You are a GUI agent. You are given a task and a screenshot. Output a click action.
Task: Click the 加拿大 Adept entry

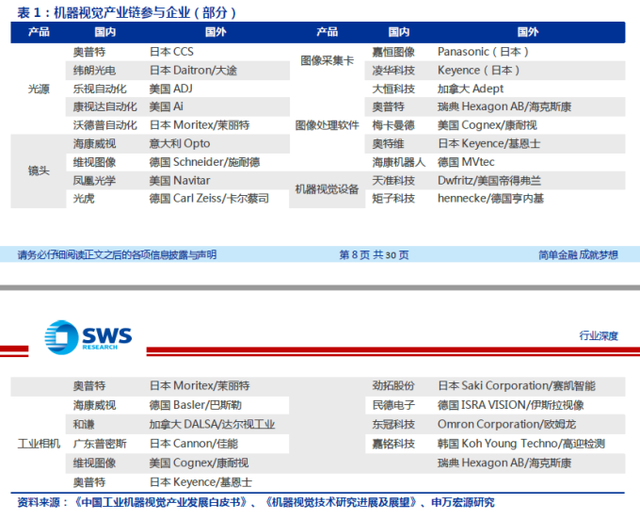tap(471, 88)
